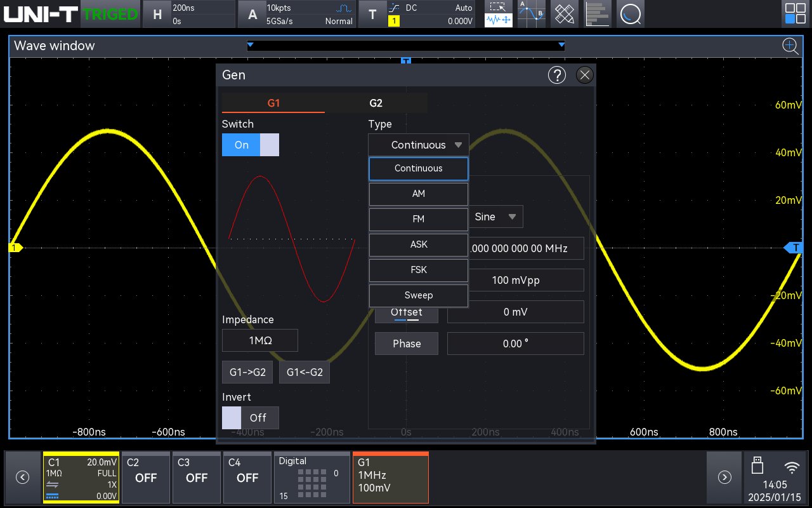Open the Digital channels panel

pyautogui.click(x=311, y=478)
